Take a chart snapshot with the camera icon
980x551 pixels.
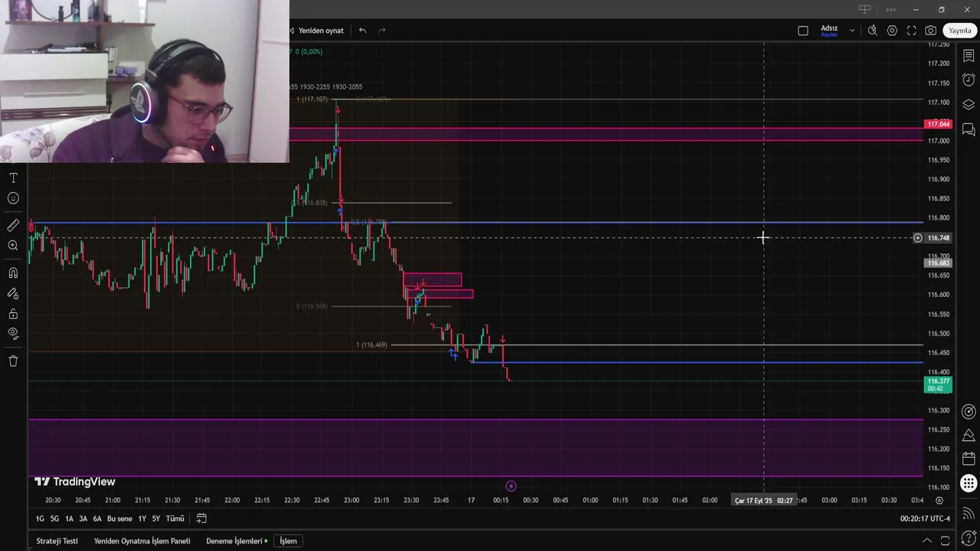(930, 31)
